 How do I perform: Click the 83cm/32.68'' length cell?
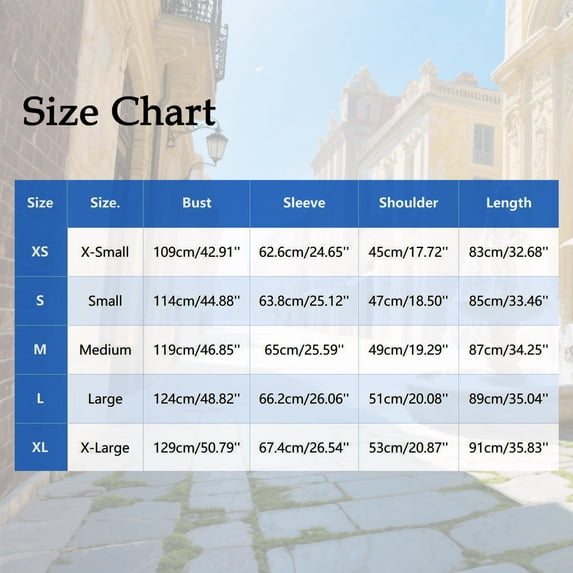click(509, 252)
